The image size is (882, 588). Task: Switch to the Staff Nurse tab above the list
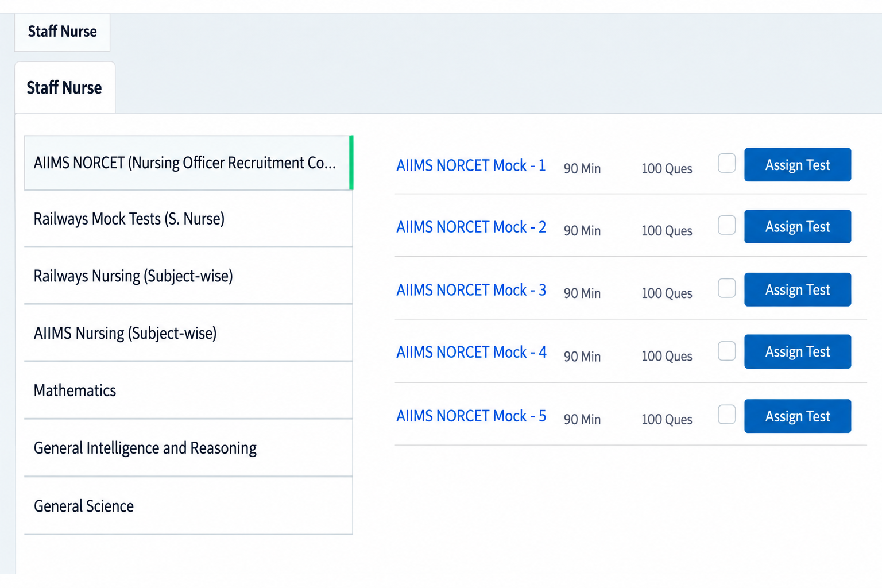[x=65, y=88]
